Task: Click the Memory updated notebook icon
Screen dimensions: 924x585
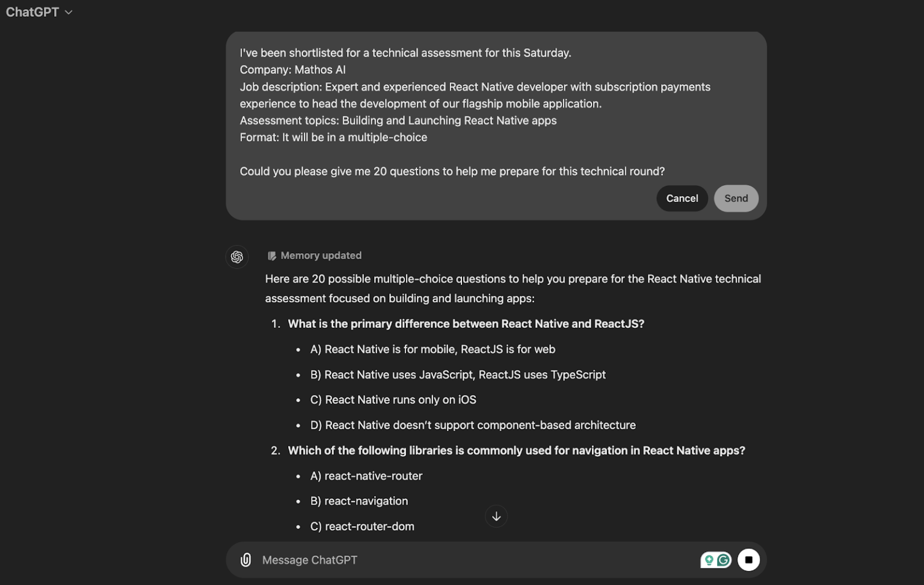Action: tap(272, 255)
